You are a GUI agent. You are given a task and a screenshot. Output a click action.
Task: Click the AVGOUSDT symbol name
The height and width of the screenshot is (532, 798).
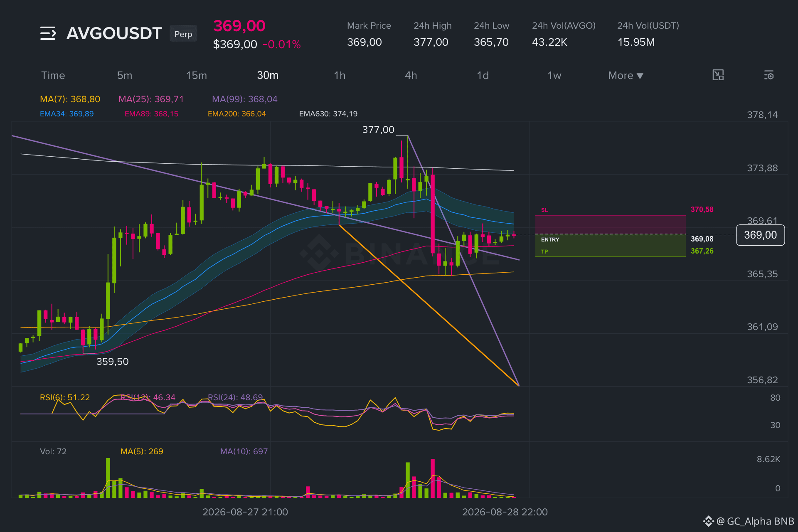click(x=114, y=33)
